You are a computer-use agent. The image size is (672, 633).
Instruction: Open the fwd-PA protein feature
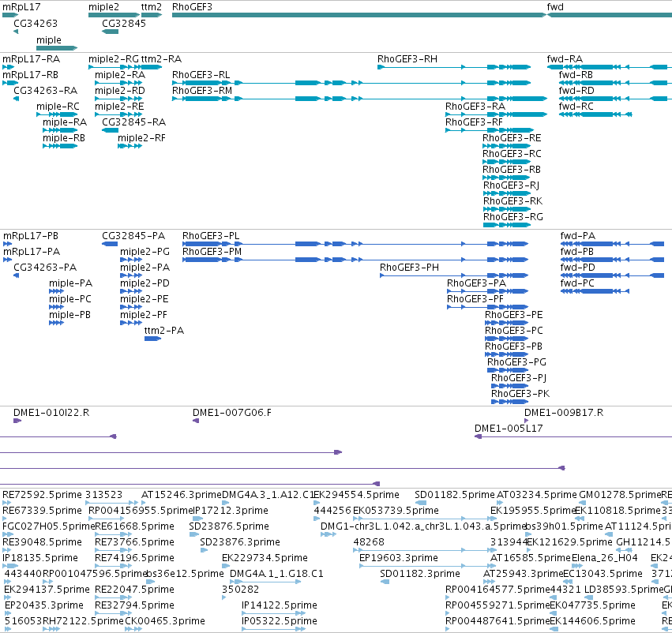(613, 244)
